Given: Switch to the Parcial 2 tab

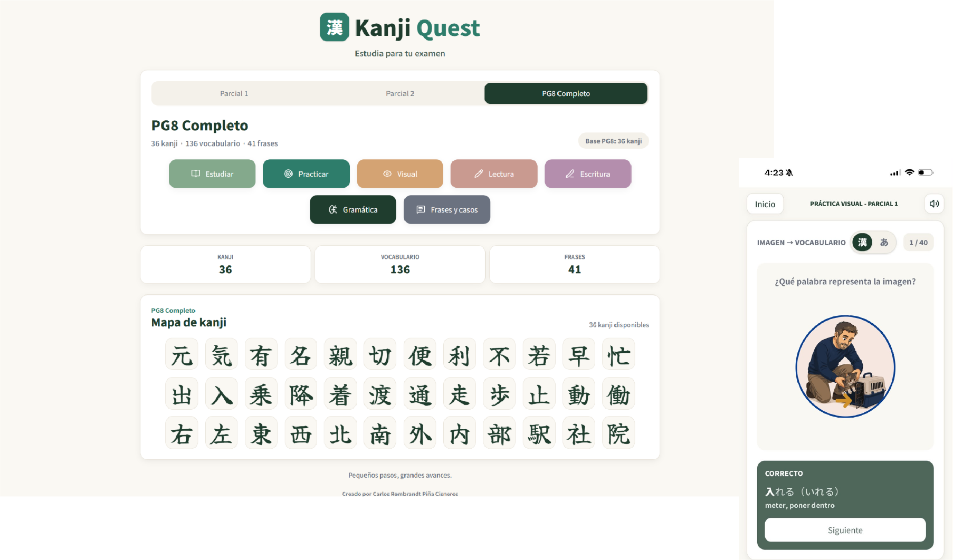Looking at the screenshot, I should pyautogui.click(x=400, y=93).
